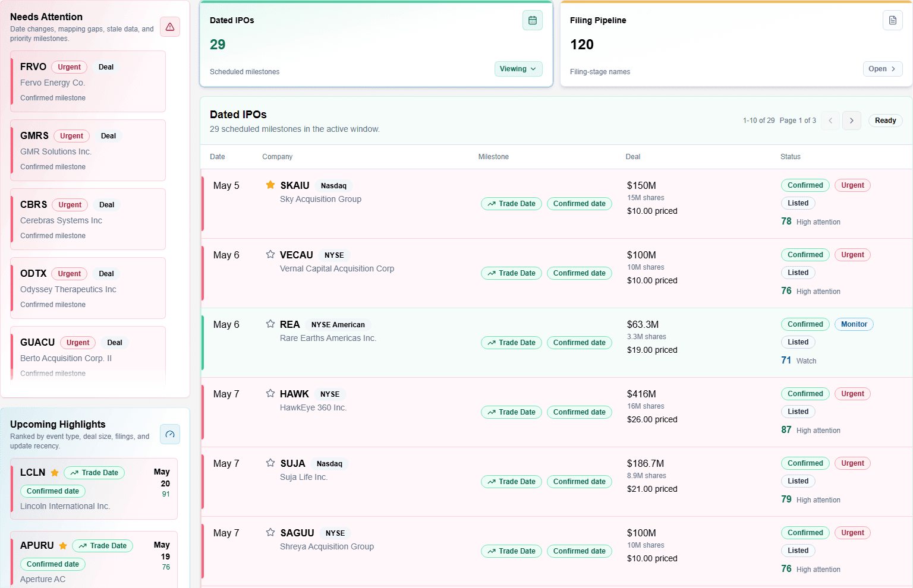Click Vernal Capital Acquisition Corp name
The width and height of the screenshot is (913, 588).
(x=337, y=268)
